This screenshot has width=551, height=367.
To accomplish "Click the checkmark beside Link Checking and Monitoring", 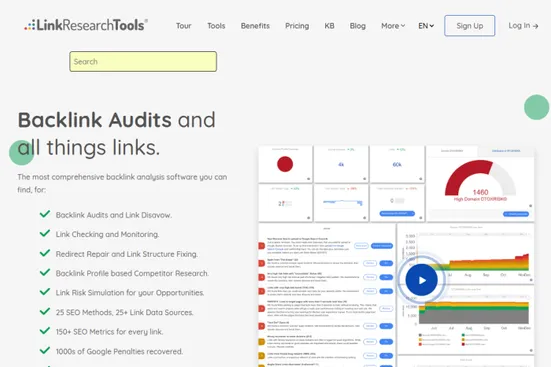I will [45, 233].
